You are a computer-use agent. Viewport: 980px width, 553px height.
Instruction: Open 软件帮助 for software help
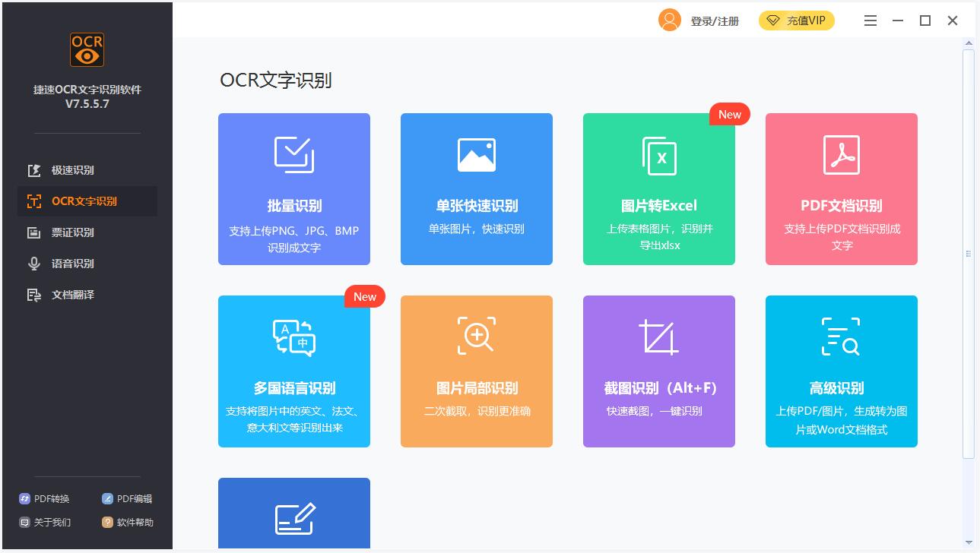click(x=127, y=522)
